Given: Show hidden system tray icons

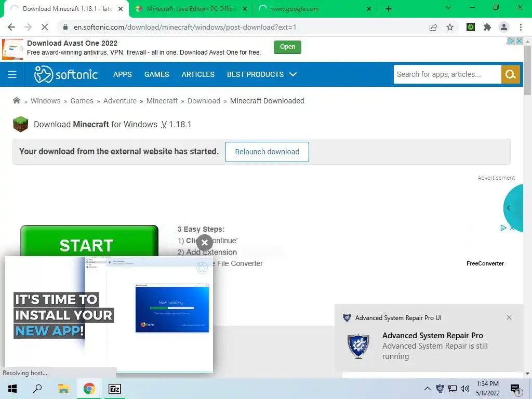Looking at the screenshot, I should [x=428, y=389].
